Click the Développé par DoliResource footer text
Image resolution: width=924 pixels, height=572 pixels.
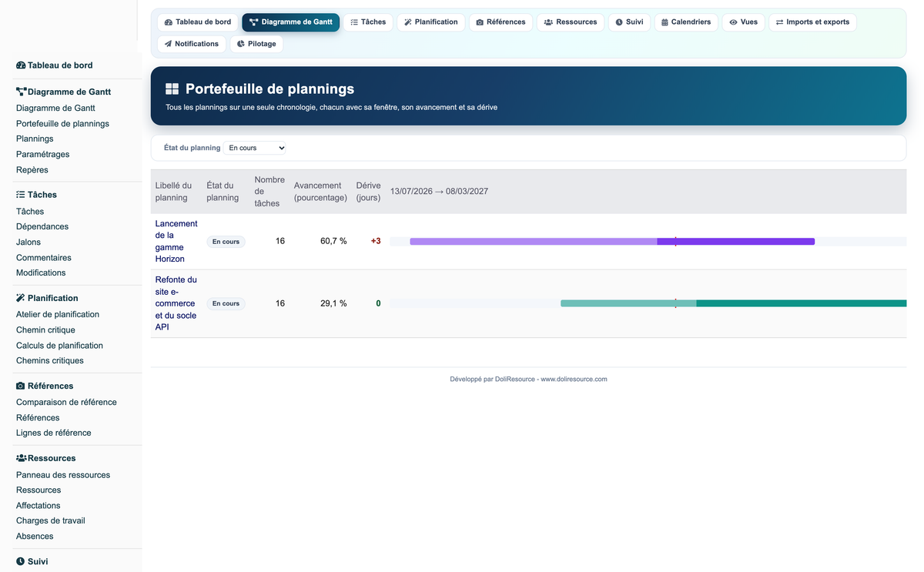coord(528,379)
